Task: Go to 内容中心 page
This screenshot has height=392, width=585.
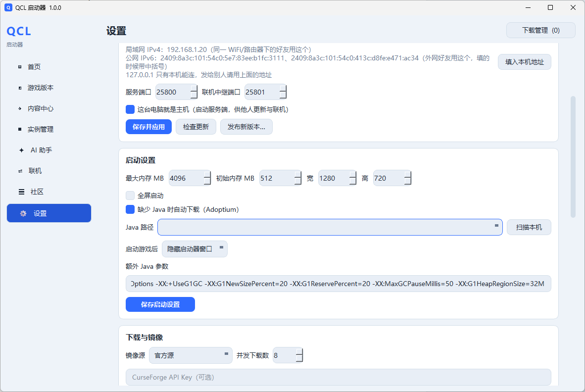Action: [49, 108]
